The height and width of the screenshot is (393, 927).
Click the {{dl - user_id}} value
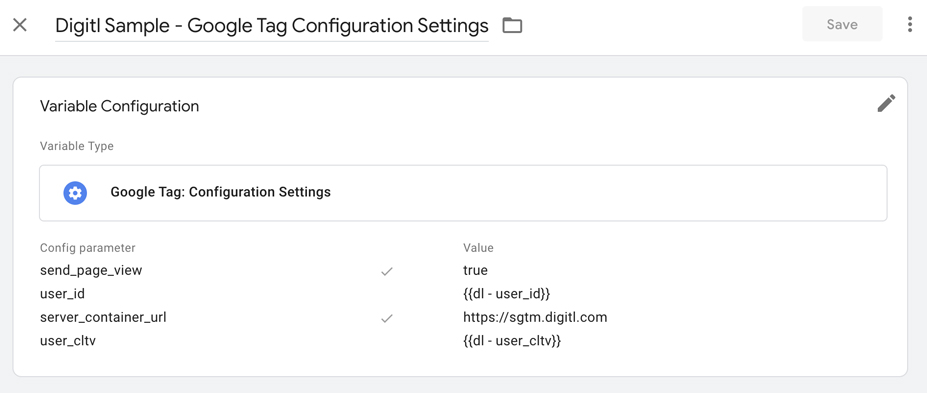click(507, 294)
